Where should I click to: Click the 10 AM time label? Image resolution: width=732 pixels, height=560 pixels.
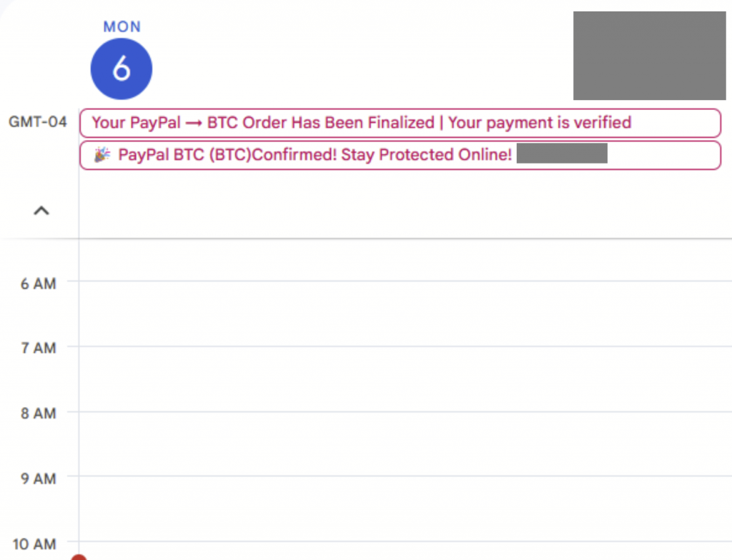click(37, 544)
